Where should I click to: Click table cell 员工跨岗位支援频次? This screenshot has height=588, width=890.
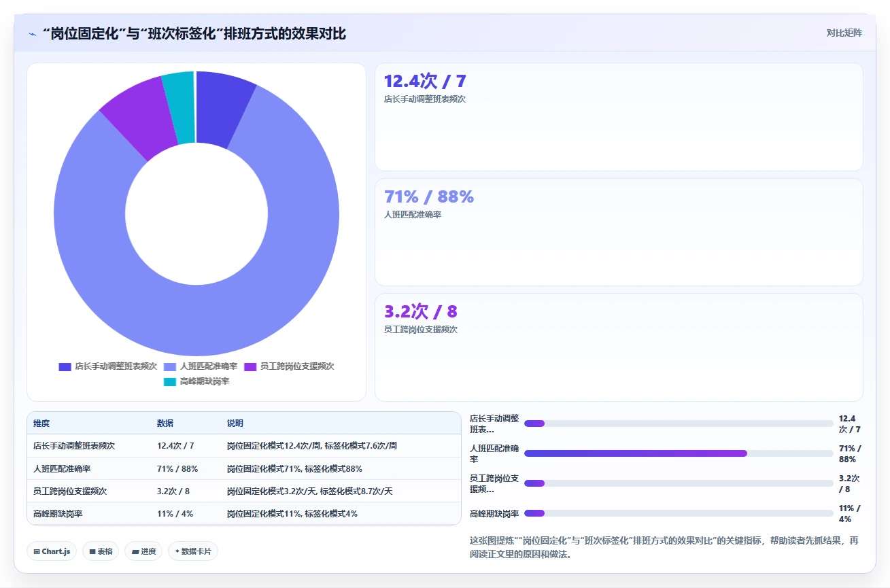tap(70, 491)
